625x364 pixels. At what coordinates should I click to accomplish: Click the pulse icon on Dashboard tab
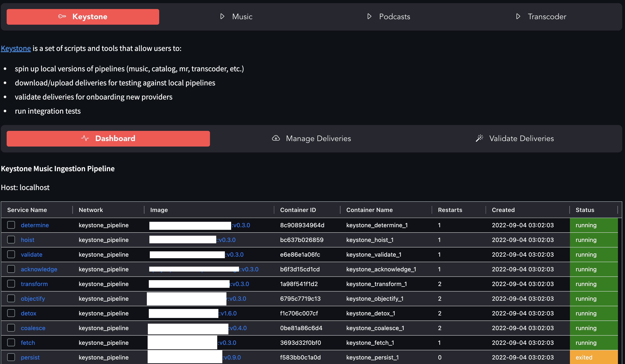pyautogui.click(x=85, y=138)
